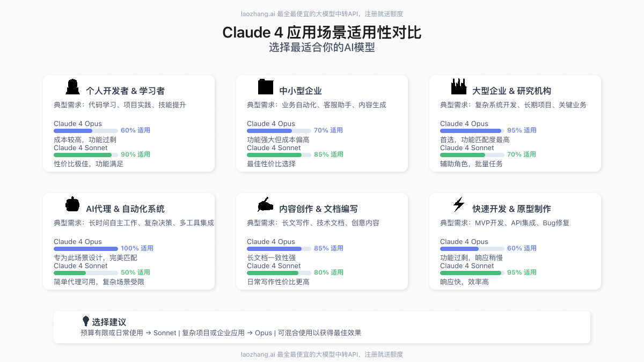This screenshot has width=644, height=362.
Task: Click the text 典型需求：长时间自主工作、复杂决策、多工具集成
Action: [x=134, y=223]
